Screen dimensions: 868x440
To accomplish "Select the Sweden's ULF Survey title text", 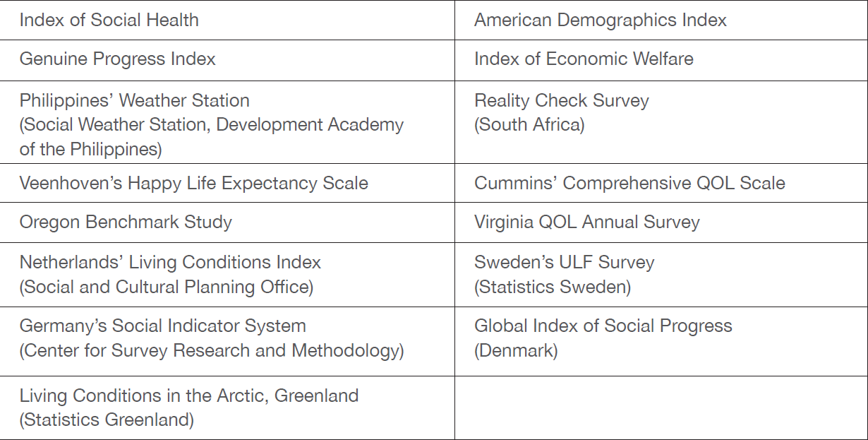I will click(x=564, y=263).
